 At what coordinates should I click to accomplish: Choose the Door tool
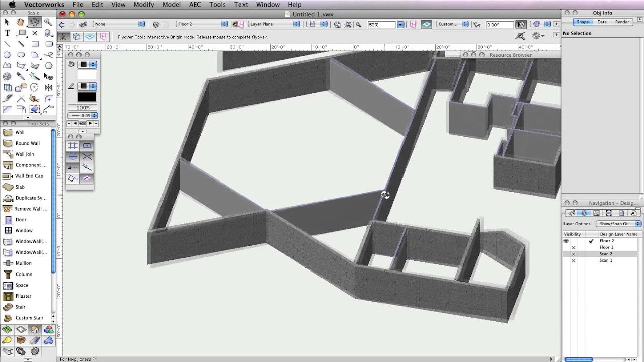(x=8, y=220)
